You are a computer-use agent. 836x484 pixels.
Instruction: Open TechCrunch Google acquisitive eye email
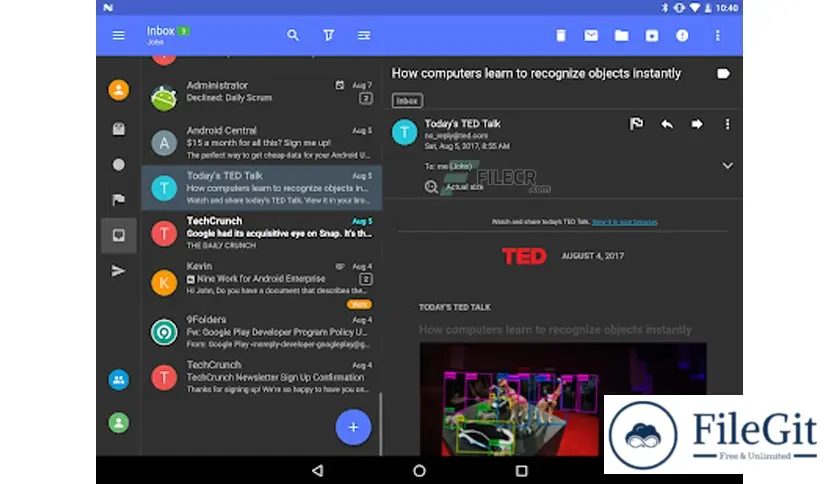tap(262, 233)
